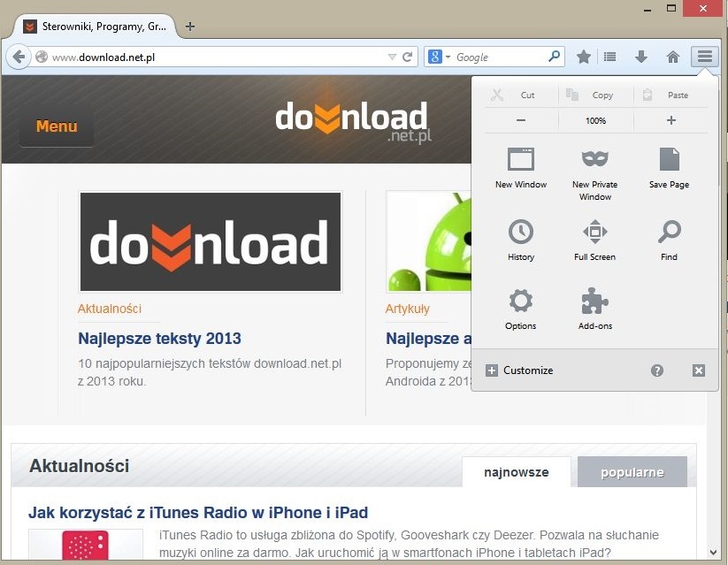
Task: Open Jak korzystać z iTunes Radio article
Action: coord(198,513)
